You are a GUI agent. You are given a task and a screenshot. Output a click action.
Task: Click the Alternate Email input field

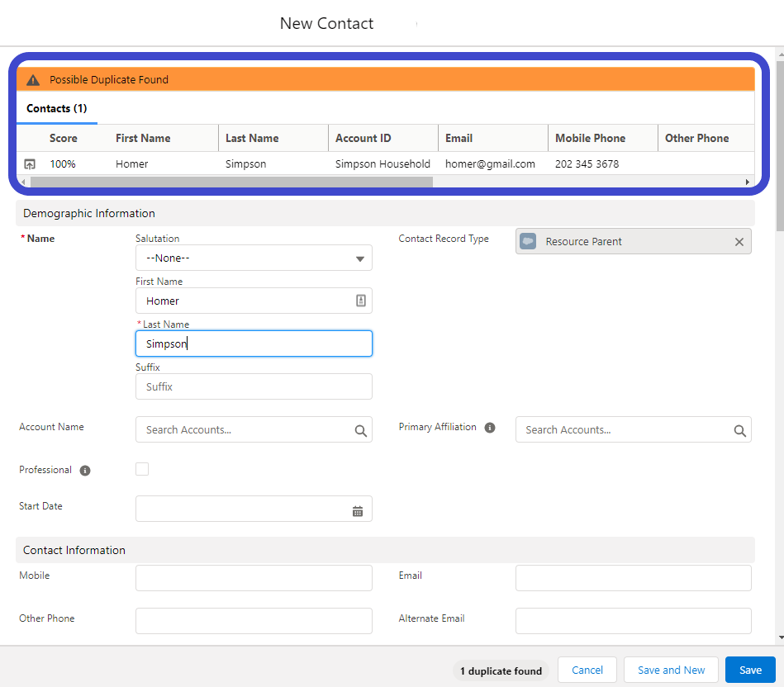[x=633, y=621]
